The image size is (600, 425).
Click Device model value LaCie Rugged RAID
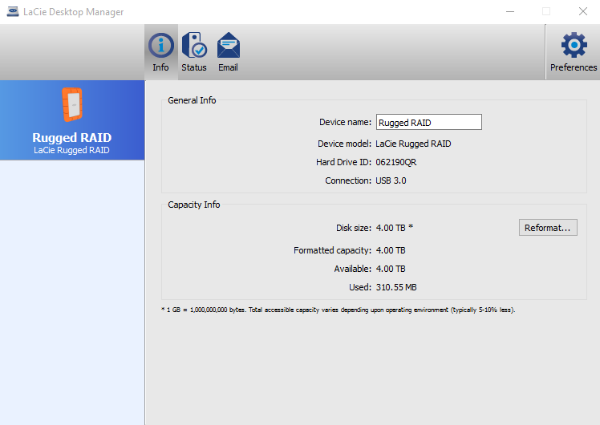click(413, 144)
